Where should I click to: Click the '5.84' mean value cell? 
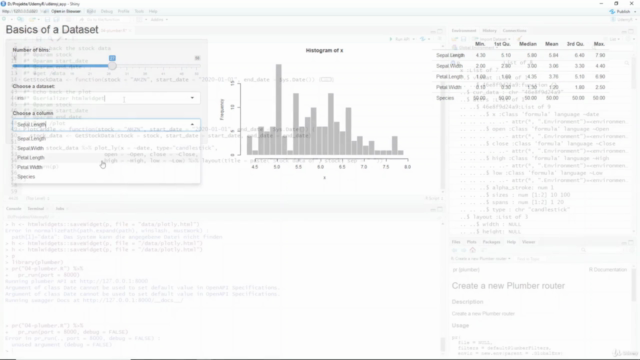(x=553, y=55)
